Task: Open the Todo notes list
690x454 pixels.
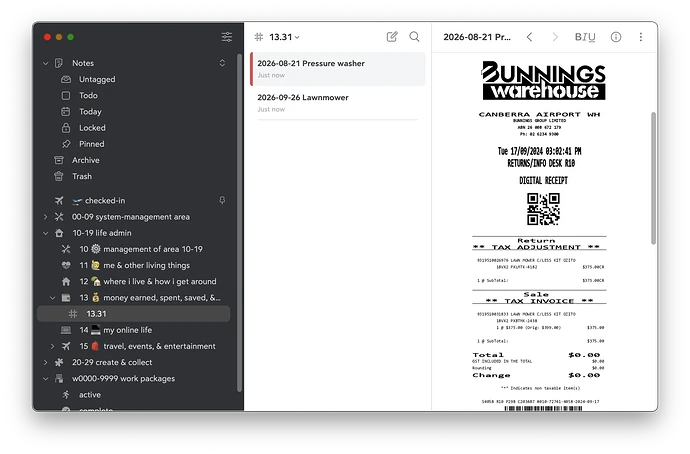Action: click(x=88, y=95)
